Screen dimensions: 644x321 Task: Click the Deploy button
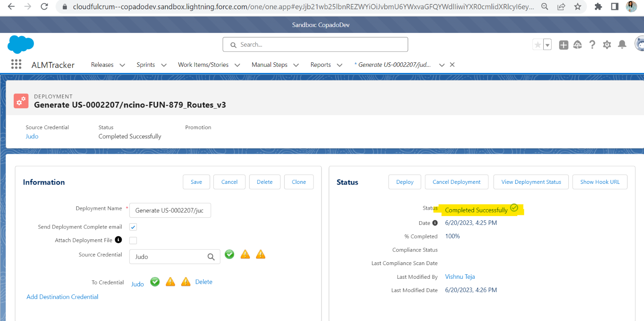point(405,182)
